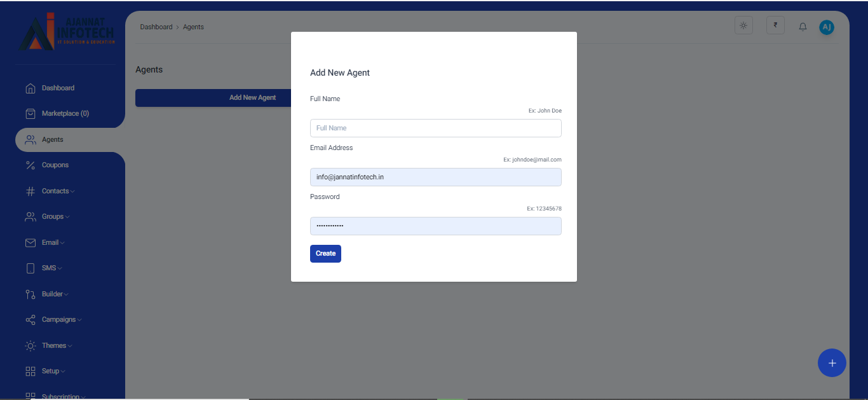Open the Campaigns submenu
Image resolution: width=868 pixels, height=400 pixels.
(x=61, y=320)
